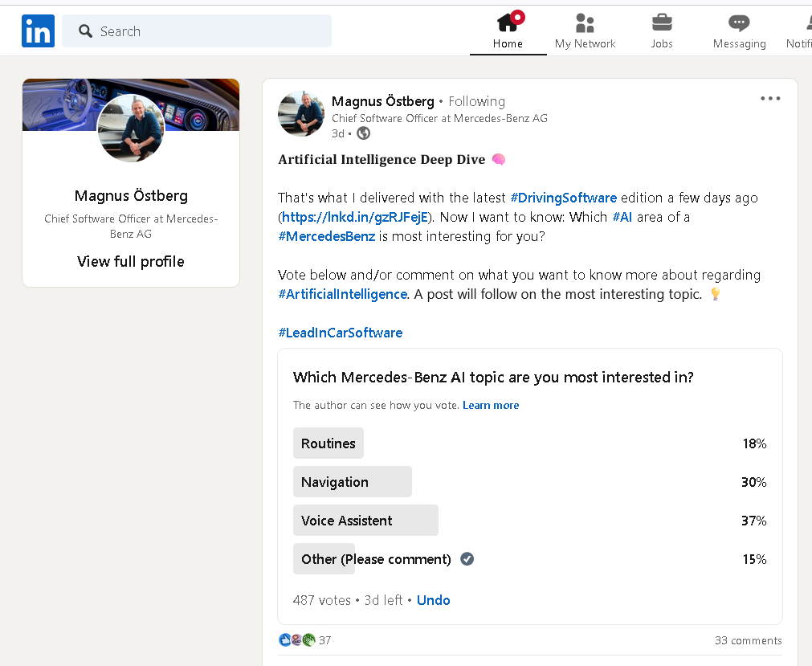Click the globe visibility icon on post
The width and height of the screenshot is (812, 666).
tap(363, 133)
